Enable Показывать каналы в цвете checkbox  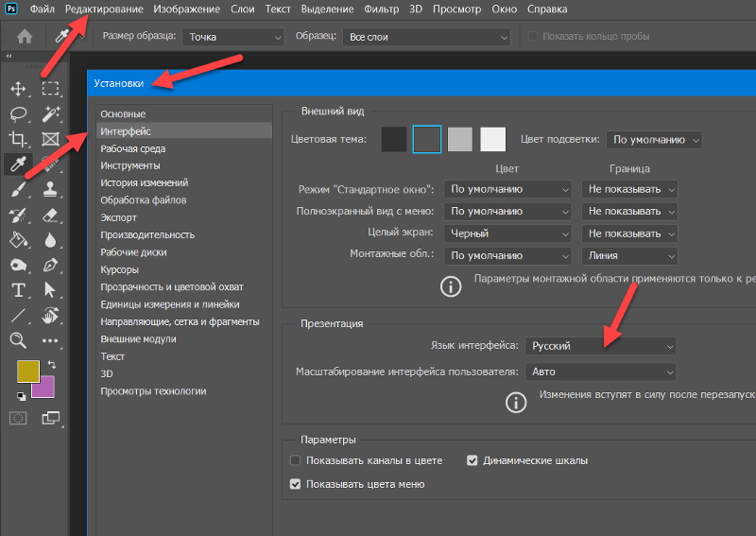click(295, 460)
